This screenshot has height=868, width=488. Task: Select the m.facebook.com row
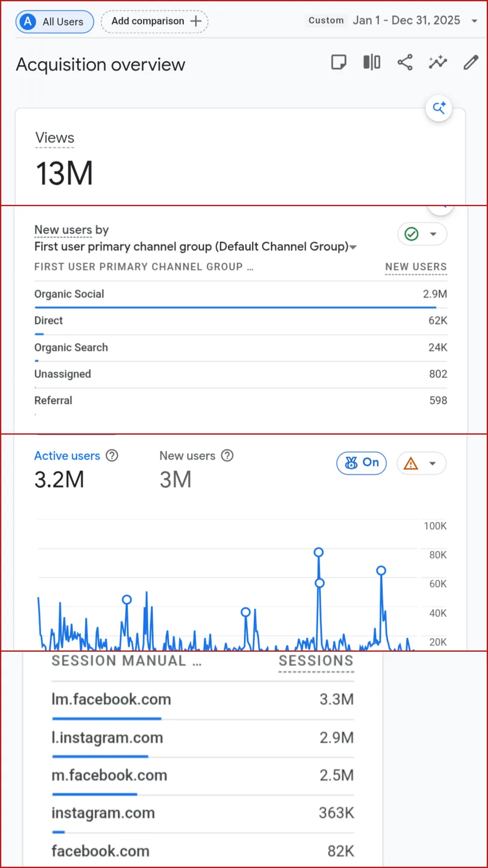203,776
